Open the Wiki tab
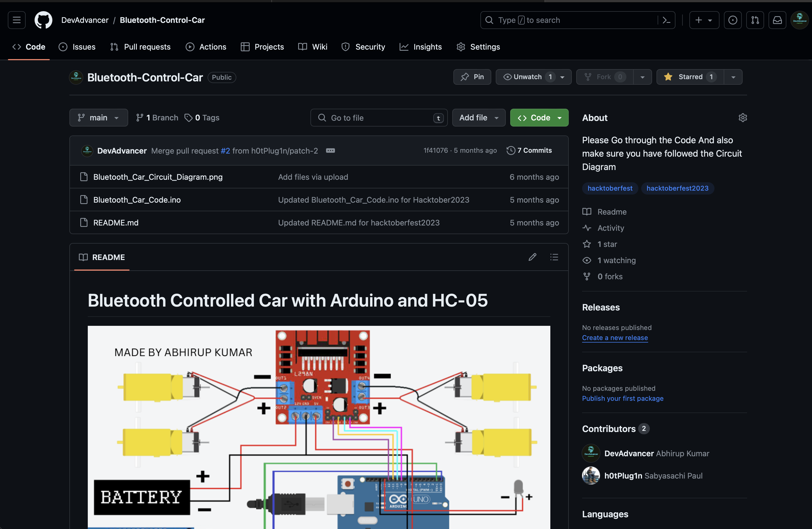812x529 pixels. [313, 47]
